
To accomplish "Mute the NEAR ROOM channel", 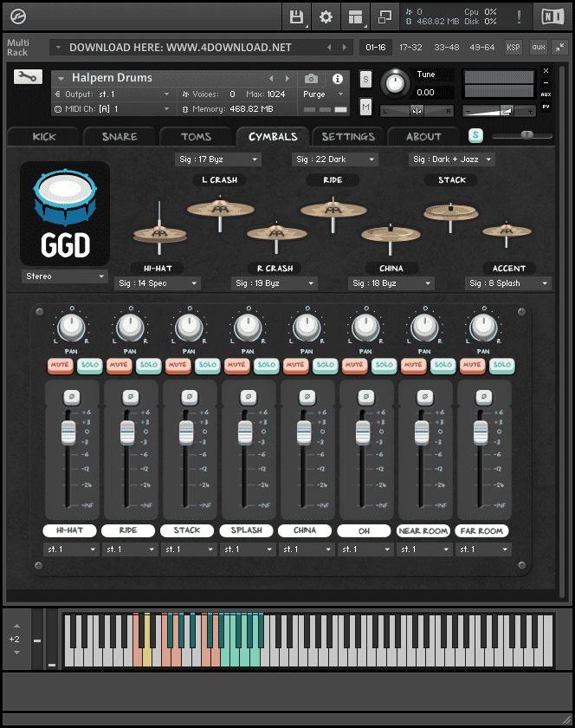I will tap(414, 365).
